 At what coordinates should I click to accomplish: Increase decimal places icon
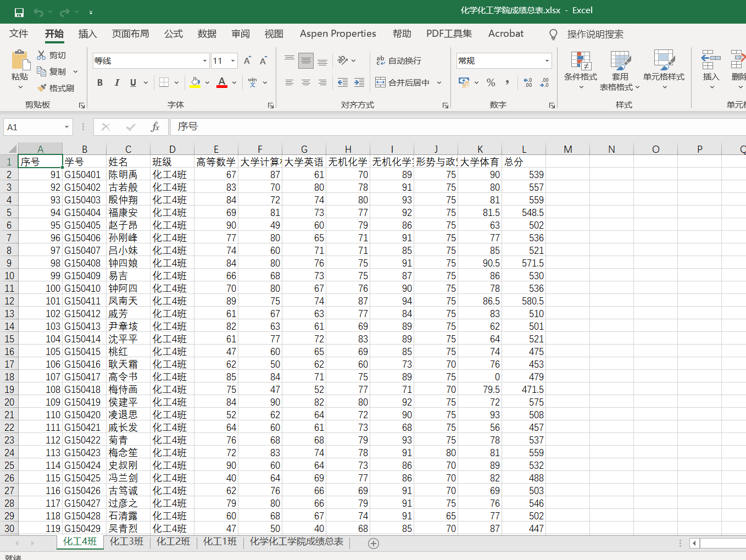pyautogui.click(x=528, y=82)
